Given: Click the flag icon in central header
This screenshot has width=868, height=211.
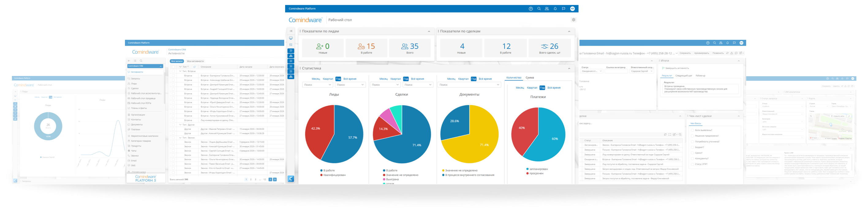Looking at the screenshot, I should pos(563,9).
